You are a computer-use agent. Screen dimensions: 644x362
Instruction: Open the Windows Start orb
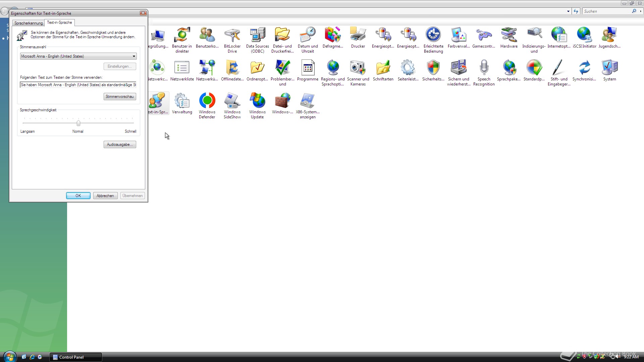[x=9, y=357]
